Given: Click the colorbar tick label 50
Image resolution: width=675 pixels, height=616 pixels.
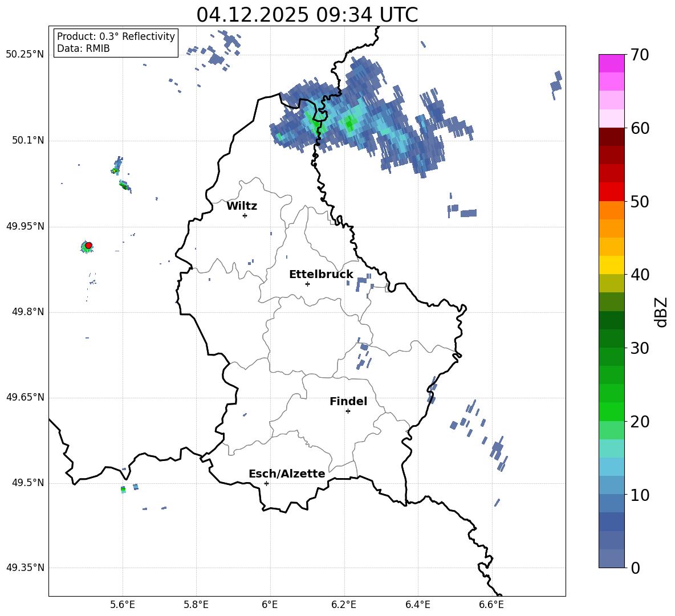Looking at the screenshot, I should pyautogui.click(x=640, y=201).
